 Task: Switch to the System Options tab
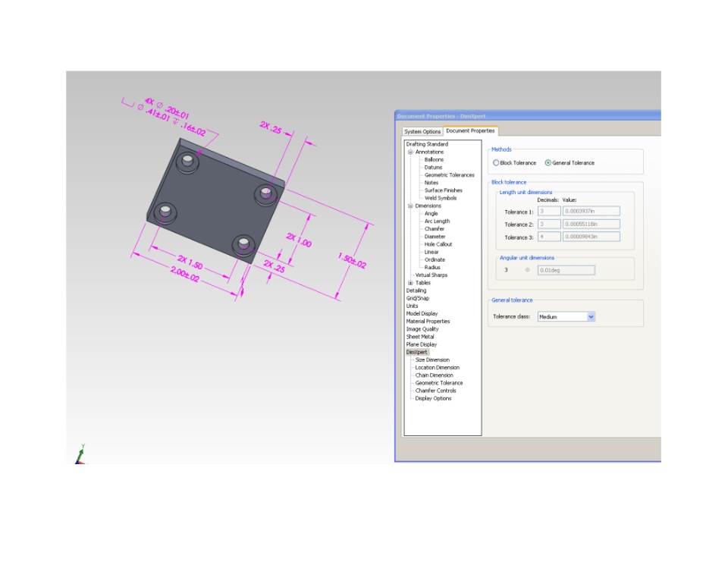click(422, 131)
